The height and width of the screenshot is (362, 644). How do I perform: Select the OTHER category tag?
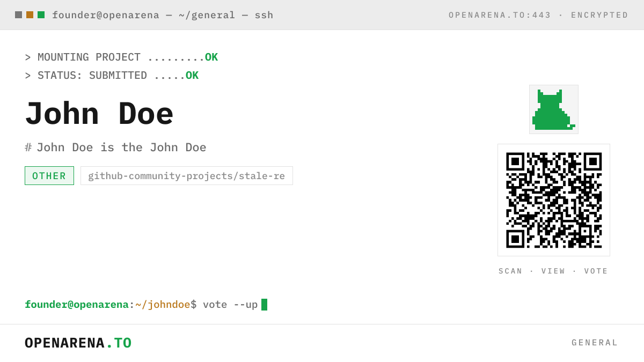[49, 176]
